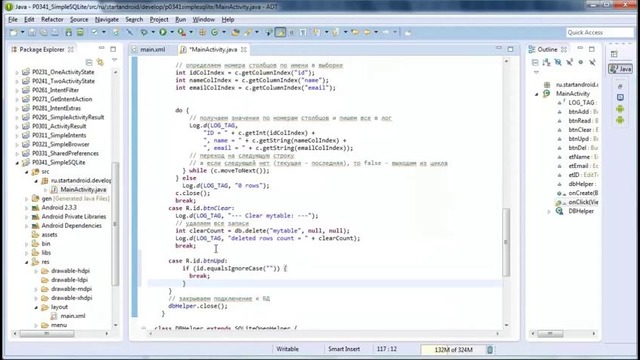Open the Refactor menu

pos(52,20)
